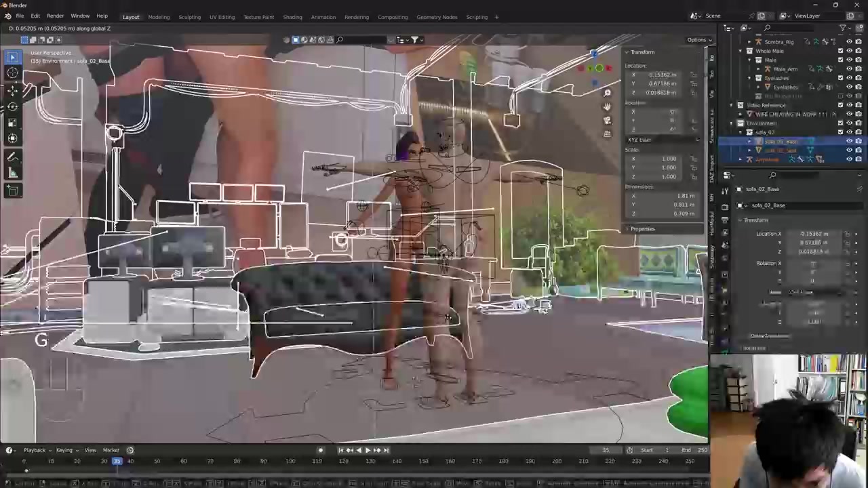The image size is (868, 488).
Task: Open the Playback menu in timeline
Action: tap(35, 450)
